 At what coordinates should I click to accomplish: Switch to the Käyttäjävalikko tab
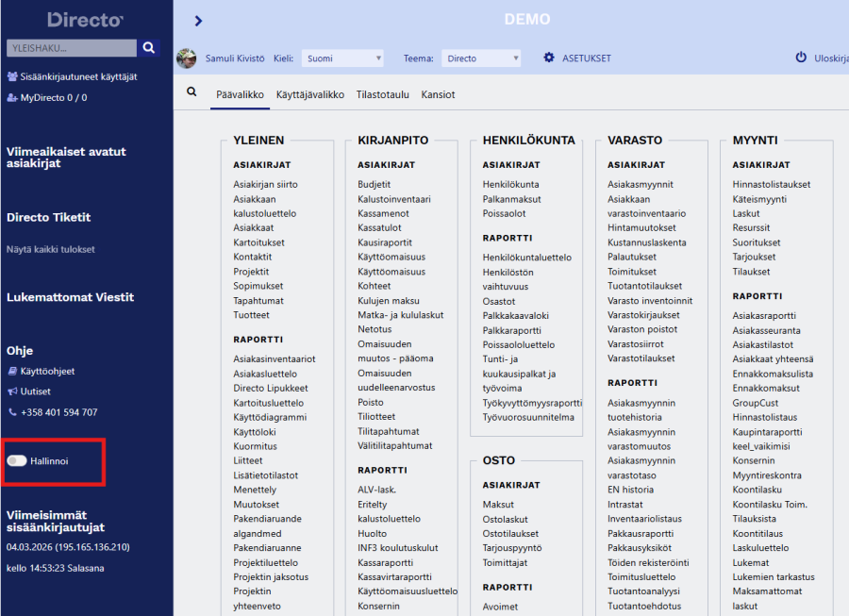coord(309,95)
